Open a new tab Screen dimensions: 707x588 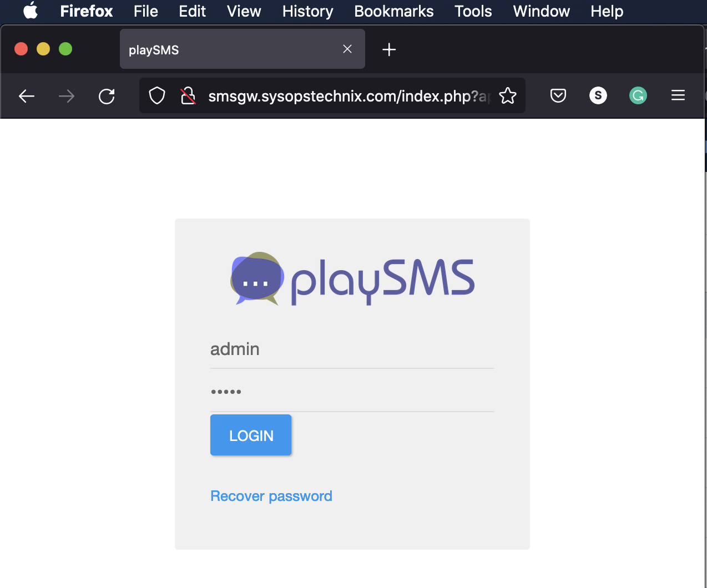pyautogui.click(x=389, y=49)
